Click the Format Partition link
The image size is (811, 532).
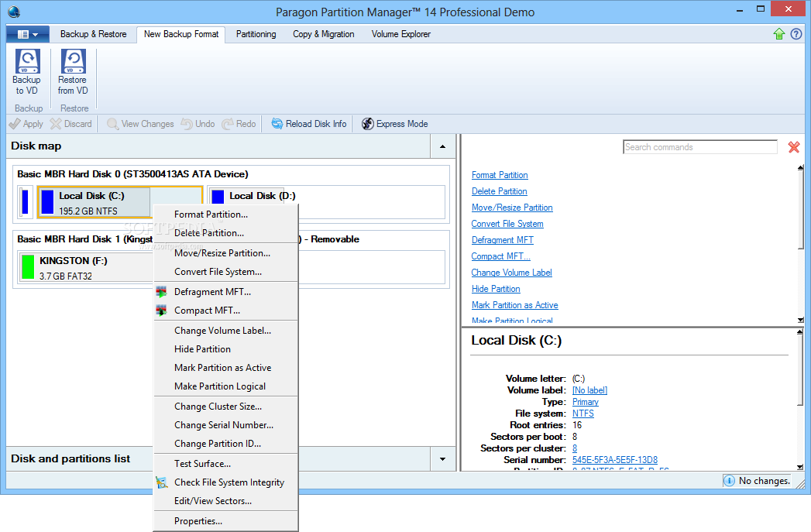pos(500,175)
